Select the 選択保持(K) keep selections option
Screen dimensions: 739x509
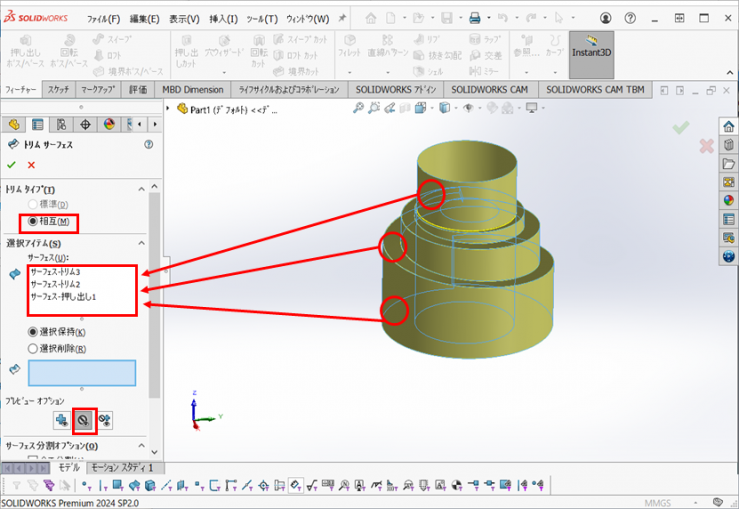tap(34, 332)
